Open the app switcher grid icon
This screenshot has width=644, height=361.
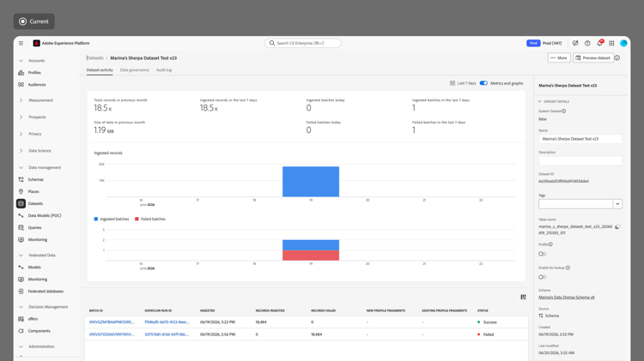coord(611,43)
